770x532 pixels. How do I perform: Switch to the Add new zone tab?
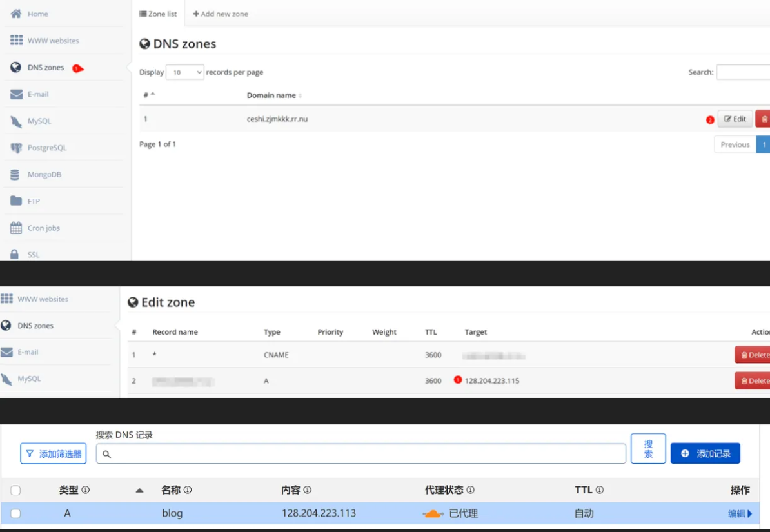pos(221,14)
